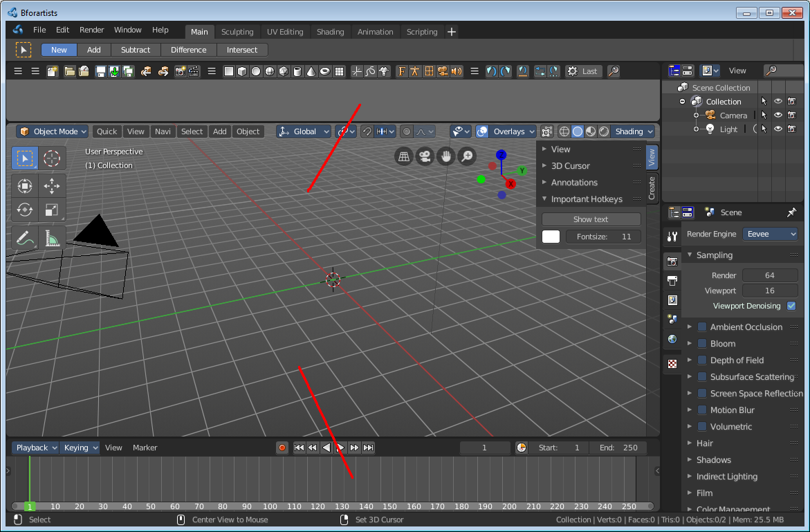Click the Intersect selection mode button
This screenshot has width=810, height=532.
[x=242, y=50]
